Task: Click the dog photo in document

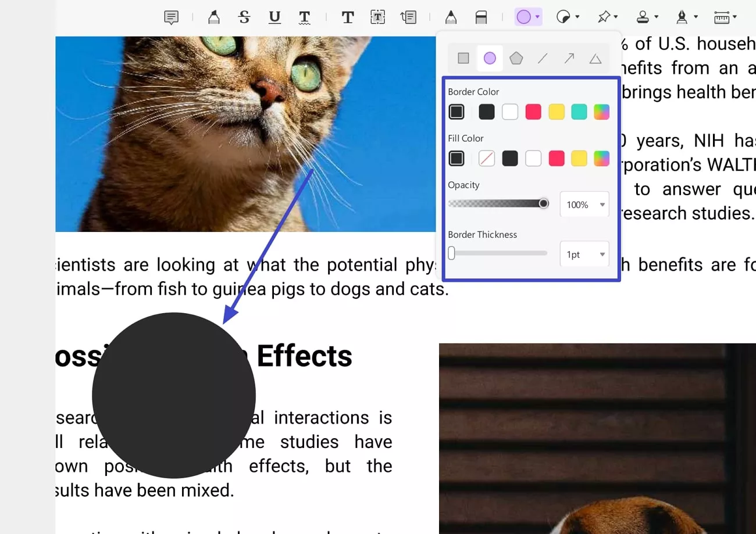Action: [597, 438]
